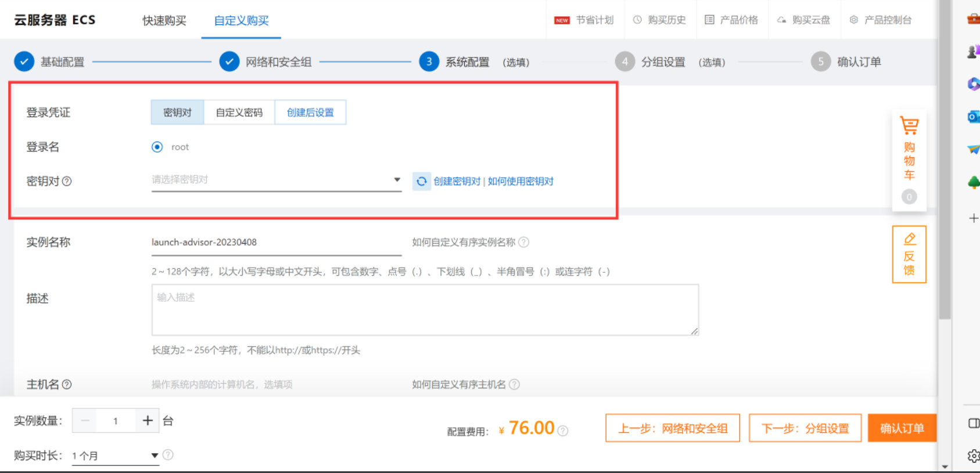Click step 4 分组设置 circle
Image resolution: width=980 pixels, height=473 pixels.
(x=625, y=62)
